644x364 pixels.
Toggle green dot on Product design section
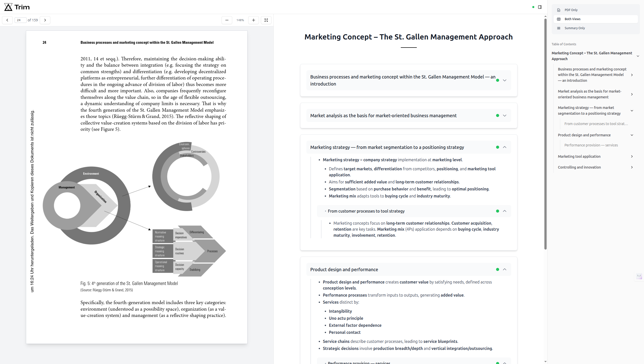tap(497, 269)
